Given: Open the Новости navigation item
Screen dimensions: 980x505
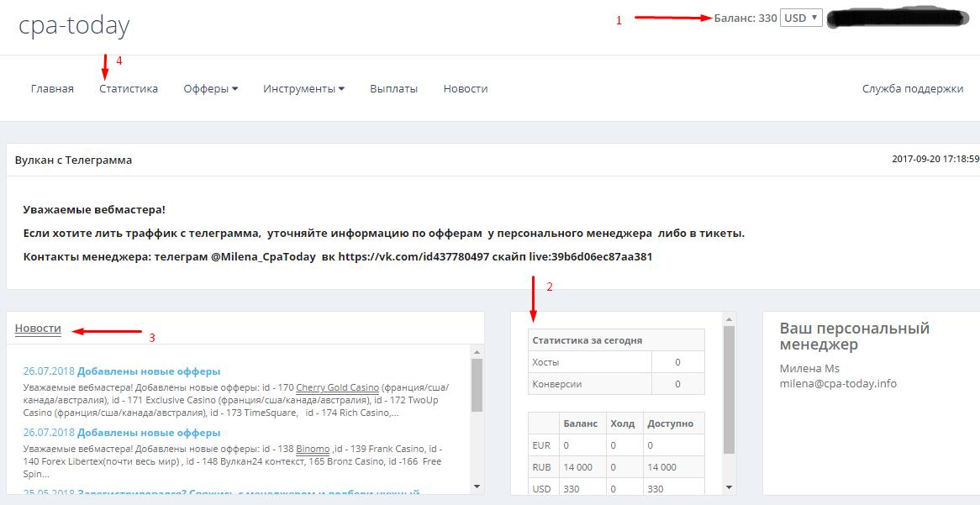Looking at the screenshot, I should [x=464, y=87].
